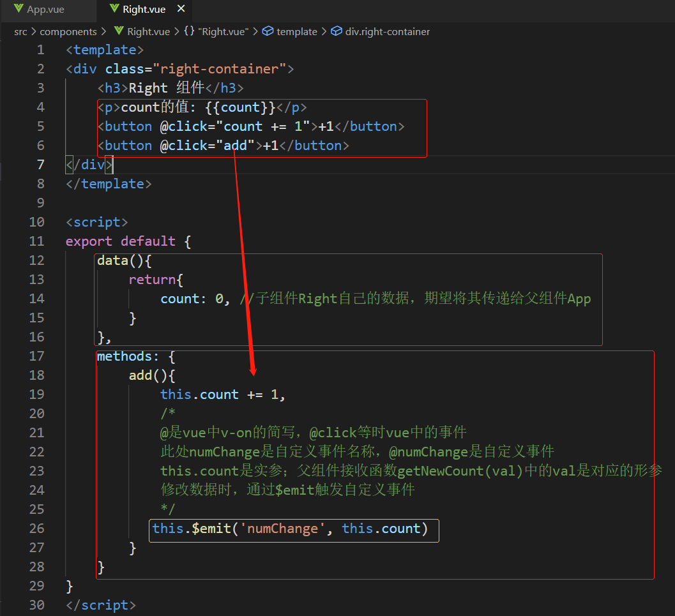Click the data() function name

112,260
